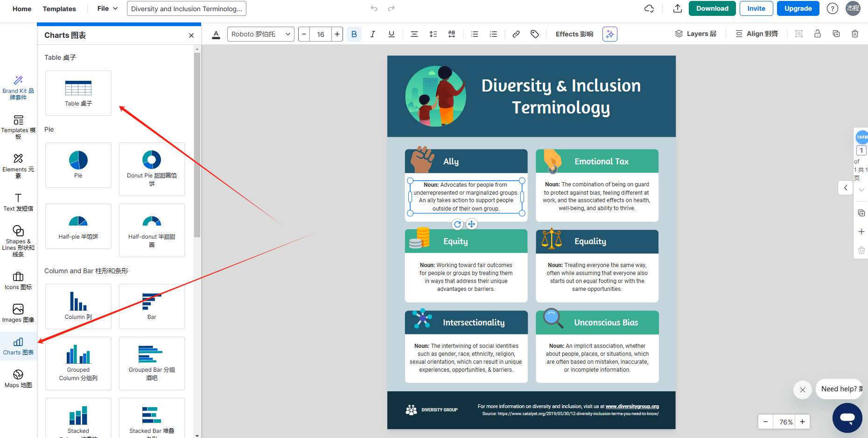Undo the last action
868x438 pixels.
tap(374, 8)
